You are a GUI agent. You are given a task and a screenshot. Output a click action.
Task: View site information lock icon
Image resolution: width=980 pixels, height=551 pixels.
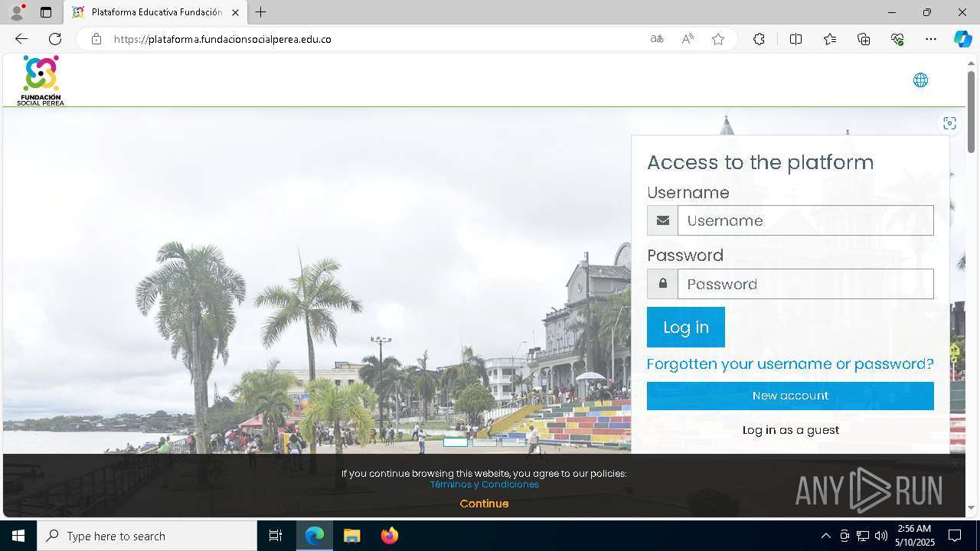click(x=96, y=39)
